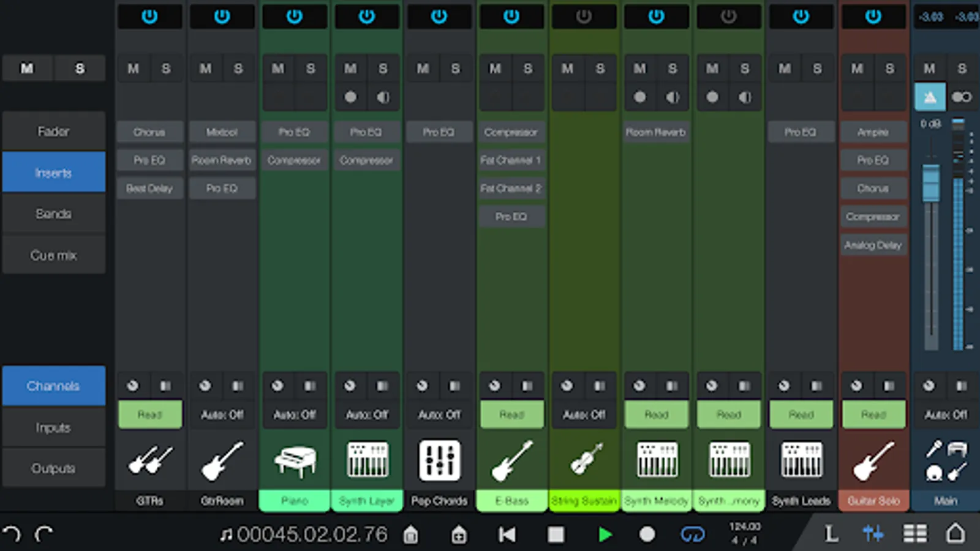
Task: Toggle global mute M button
Action: point(28,69)
